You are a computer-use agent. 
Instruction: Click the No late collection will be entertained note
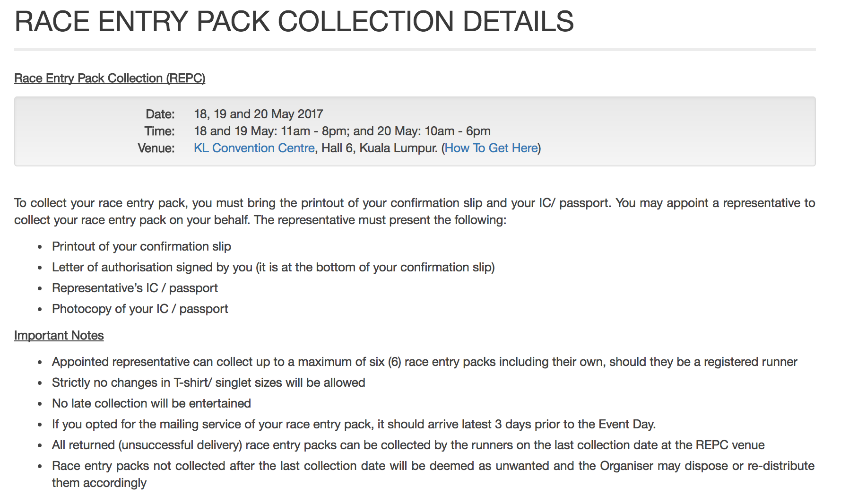[x=151, y=403]
